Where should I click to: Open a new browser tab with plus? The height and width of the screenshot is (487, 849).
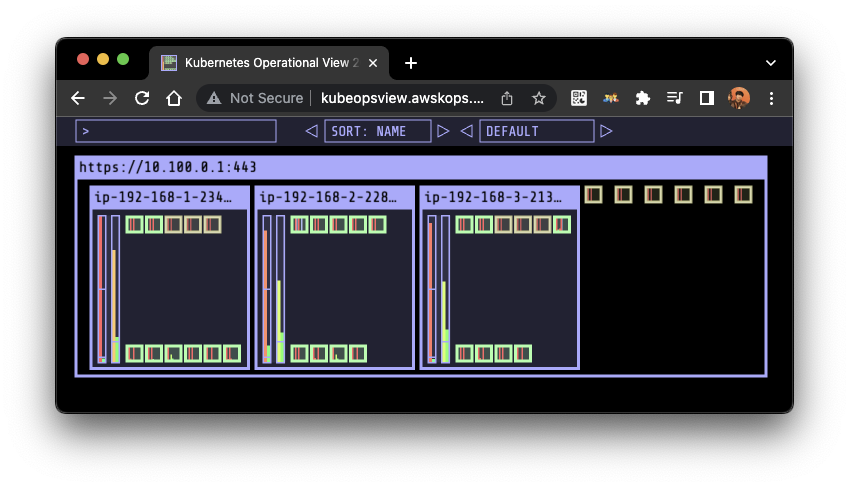(x=411, y=63)
